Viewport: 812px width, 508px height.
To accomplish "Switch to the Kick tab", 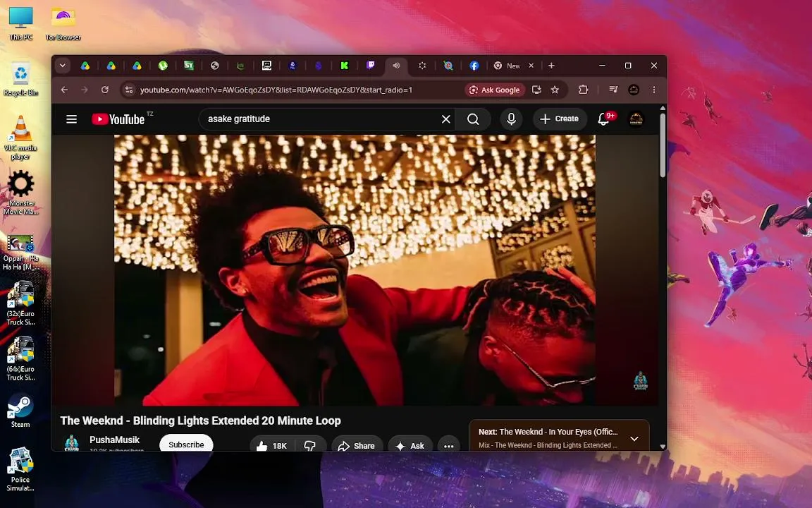I will tap(345, 66).
